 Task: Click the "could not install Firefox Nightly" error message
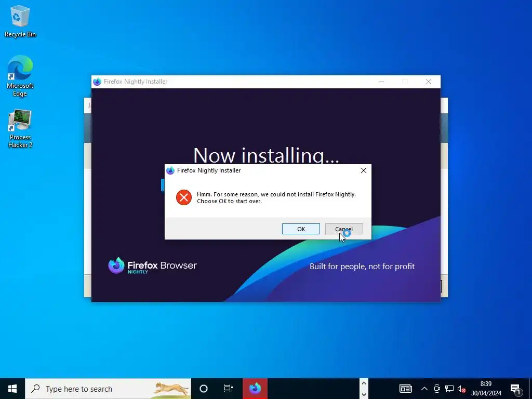pos(276,198)
